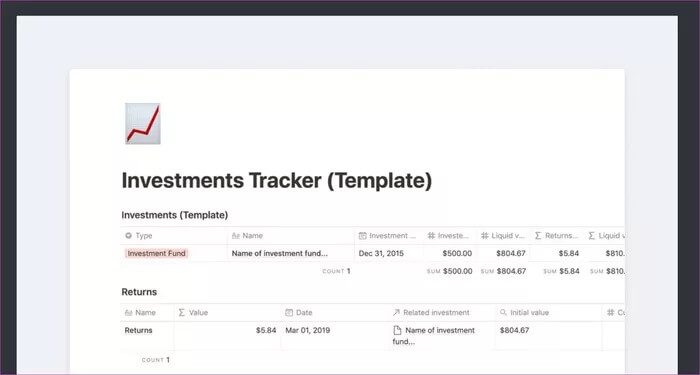Click the select-type icon beside Type header
This screenshot has height=375, width=700.
pyautogui.click(x=129, y=236)
